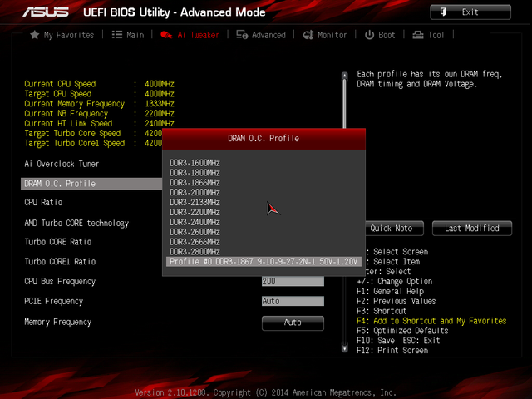The height and width of the screenshot is (399, 532).
Task: Choose DDR3-2600MHz from list
Action: [195, 232]
